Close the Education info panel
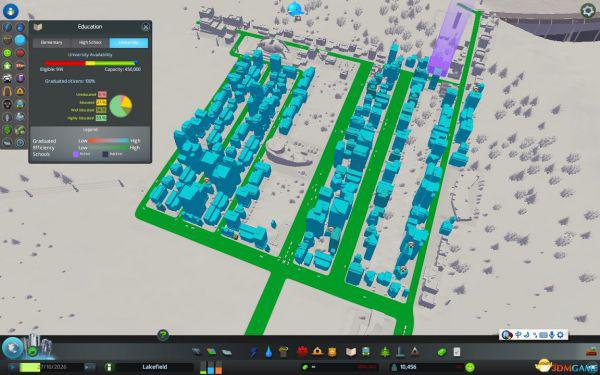600x375 pixels. (x=145, y=27)
